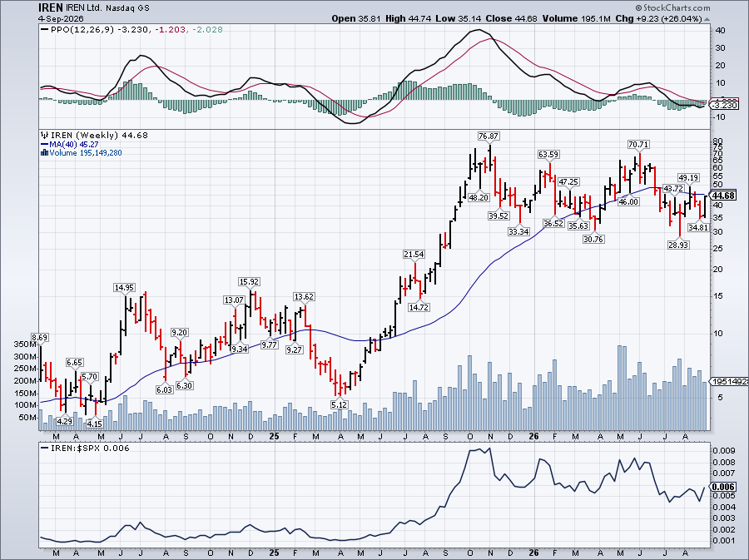Click the 13.07 price label
This screenshot has width=749, height=560.
[x=234, y=300]
